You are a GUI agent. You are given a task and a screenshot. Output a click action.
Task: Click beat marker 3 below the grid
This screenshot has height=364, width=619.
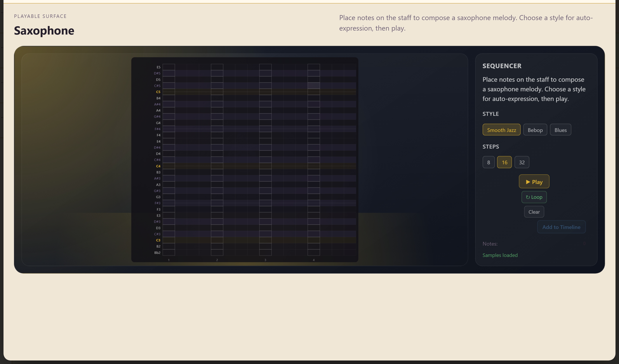265,260
